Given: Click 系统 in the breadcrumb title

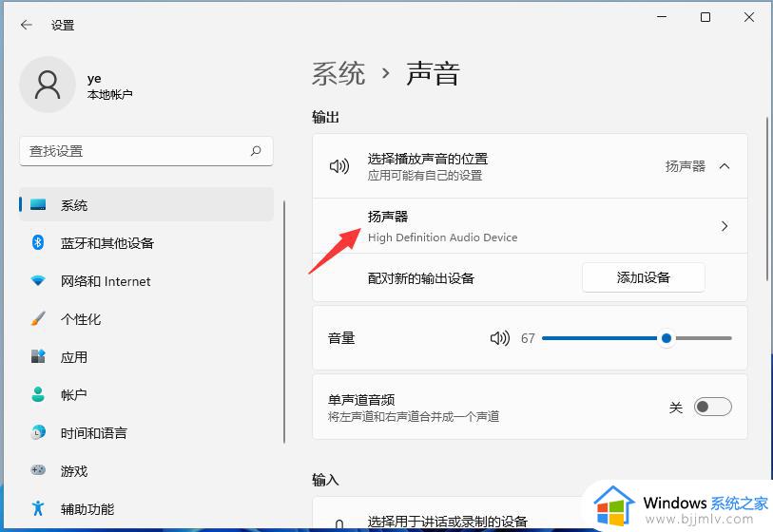Looking at the screenshot, I should pos(338,74).
